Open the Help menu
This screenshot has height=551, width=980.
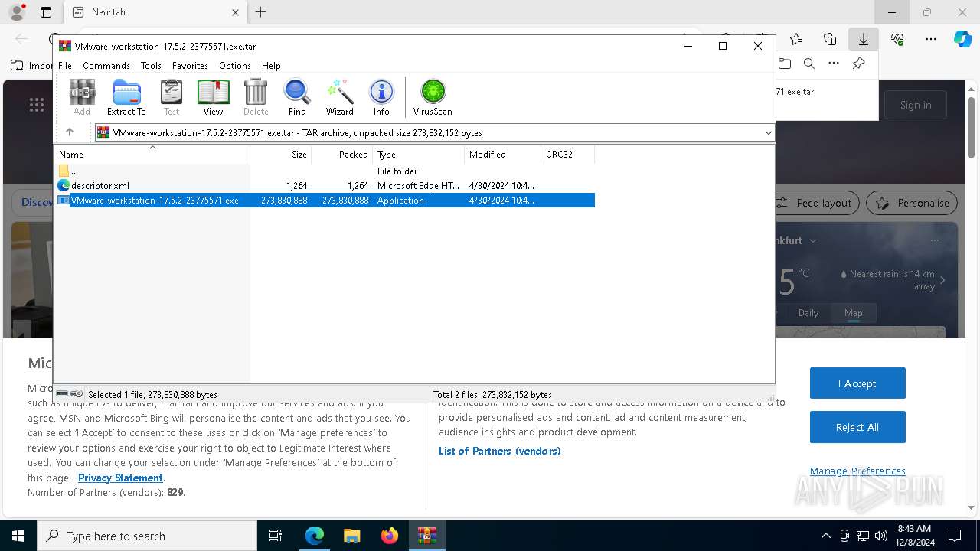point(271,66)
